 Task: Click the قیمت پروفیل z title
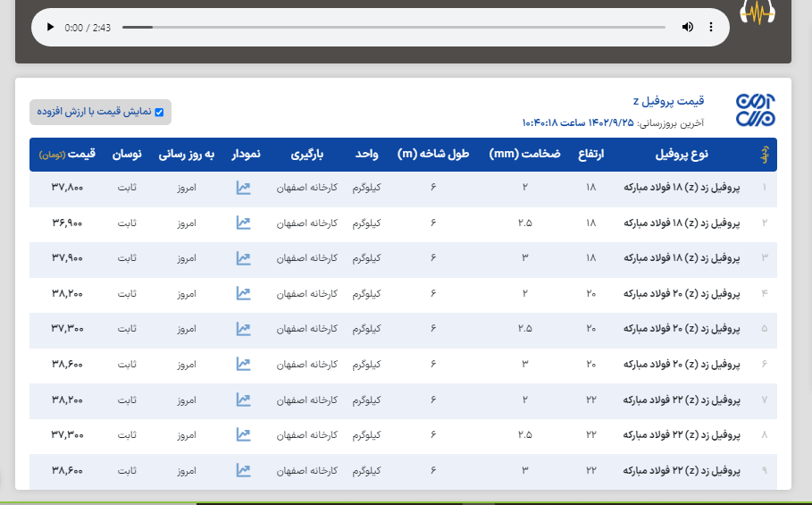(x=680, y=100)
